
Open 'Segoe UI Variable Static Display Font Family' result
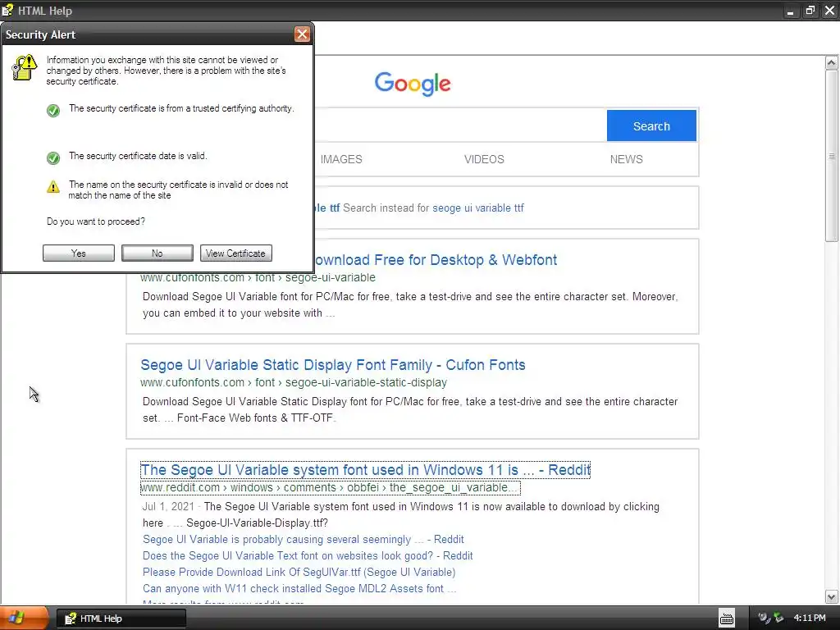[333, 365]
